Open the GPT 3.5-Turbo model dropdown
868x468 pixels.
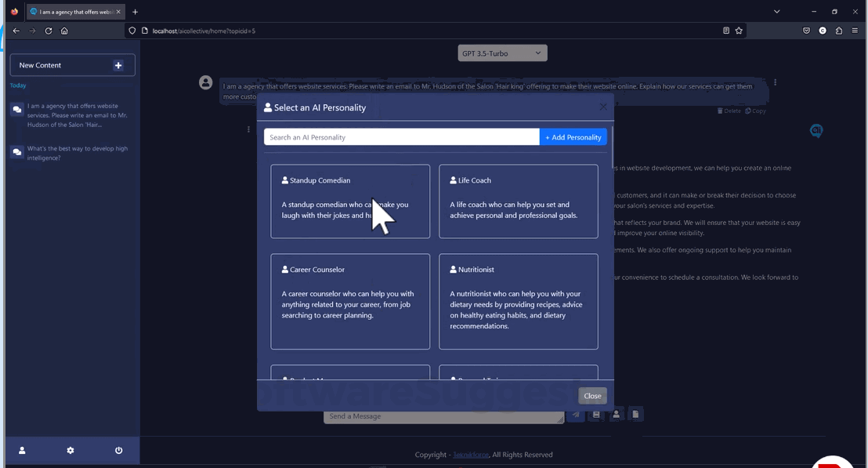click(502, 53)
